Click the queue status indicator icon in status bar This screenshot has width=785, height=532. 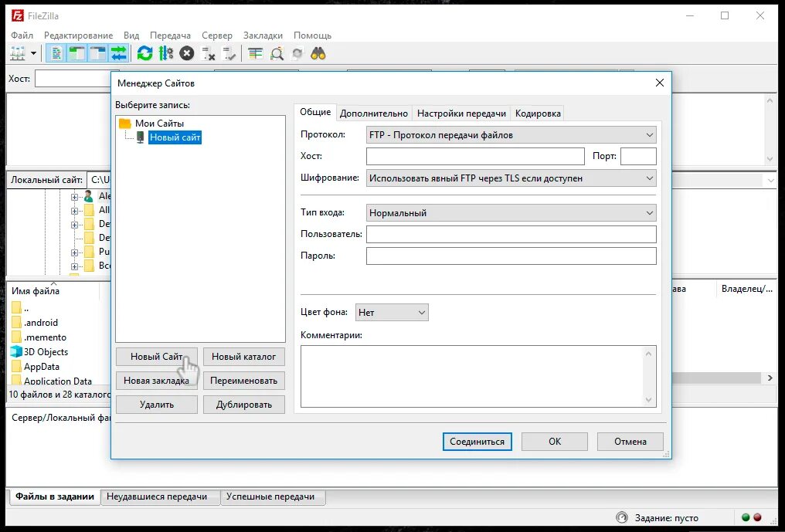622,517
